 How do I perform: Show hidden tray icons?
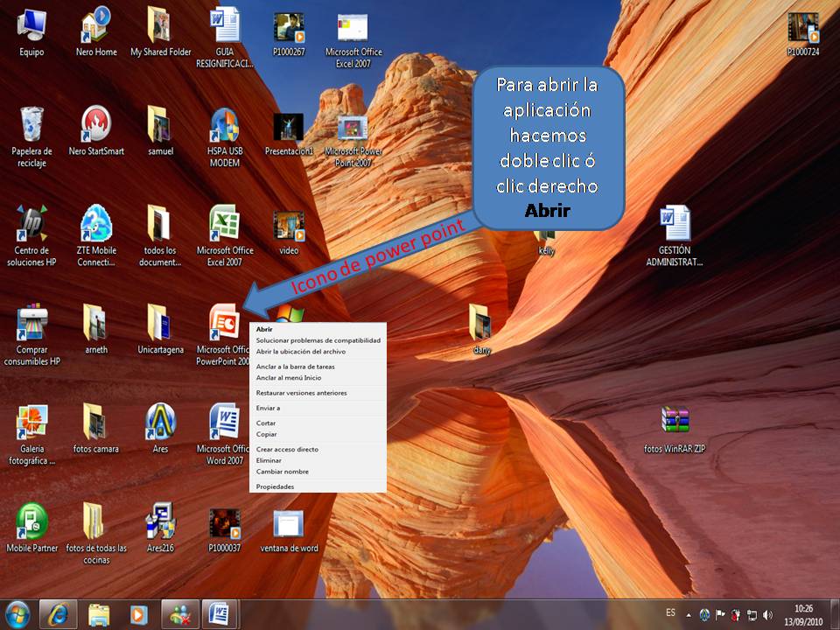(x=690, y=615)
